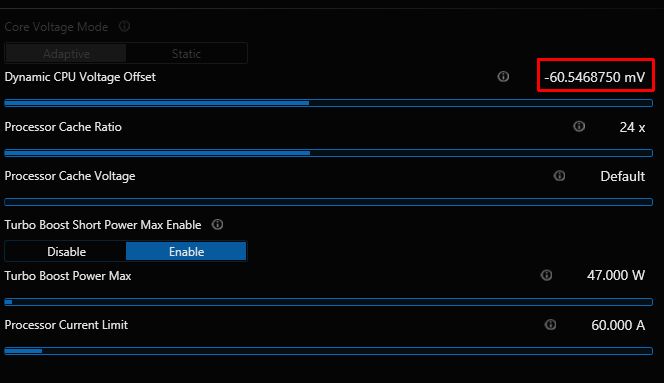Click the -60.5468750 mV voltage offset value
664x383 pixels.
595,77
